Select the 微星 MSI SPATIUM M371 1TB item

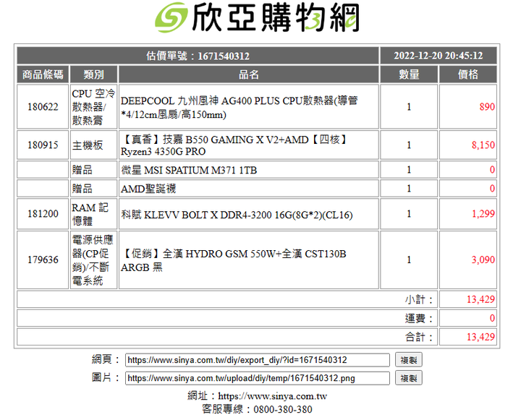(189, 170)
